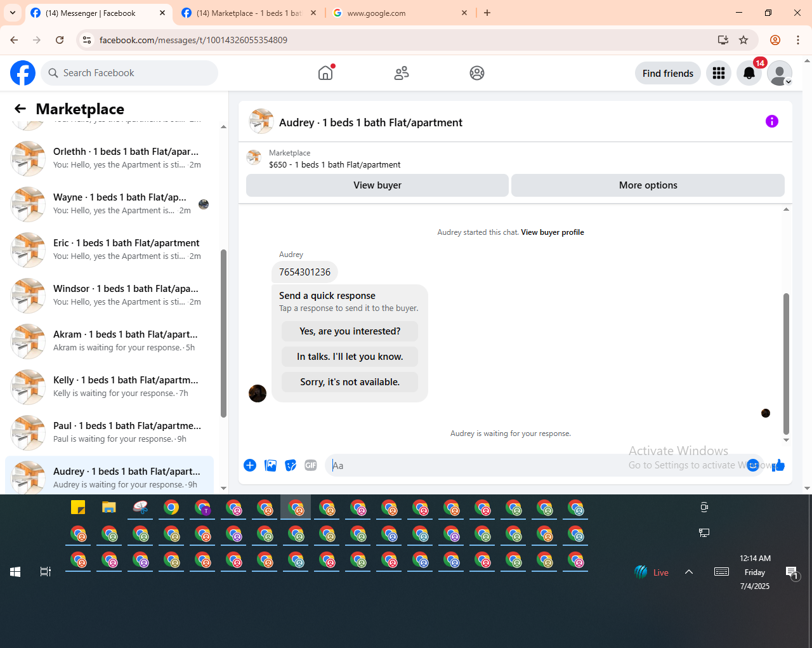Open the emoji picker in message box
The width and height of the screenshot is (812, 648).
click(x=753, y=465)
